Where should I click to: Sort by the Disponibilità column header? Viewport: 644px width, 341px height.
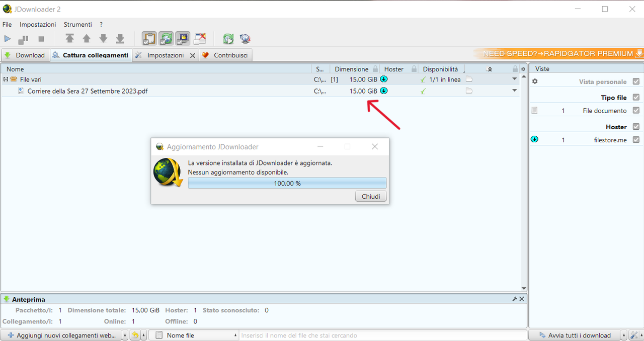[x=440, y=69]
